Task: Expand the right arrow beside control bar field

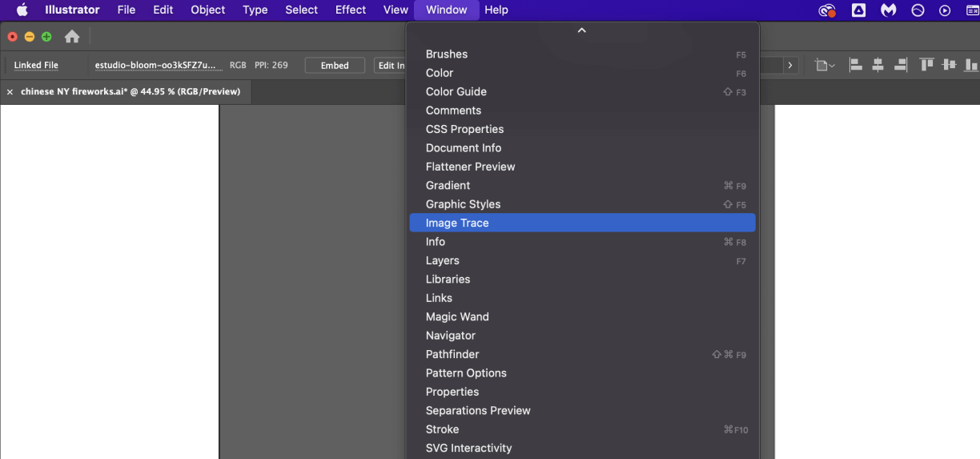Action: tap(791, 65)
